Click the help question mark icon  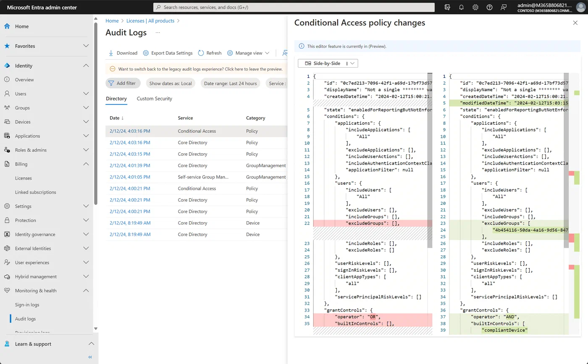coord(489,7)
